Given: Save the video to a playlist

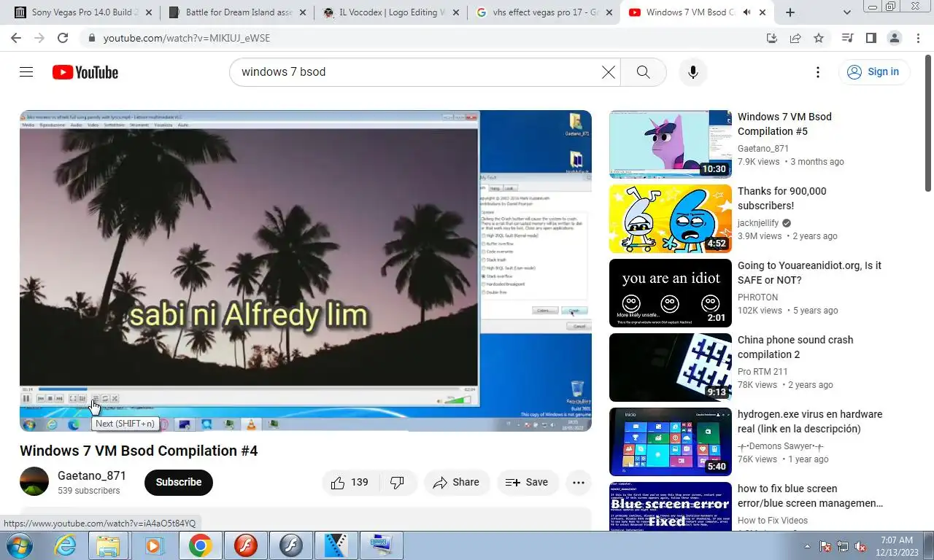Looking at the screenshot, I should pyautogui.click(x=528, y=482).
